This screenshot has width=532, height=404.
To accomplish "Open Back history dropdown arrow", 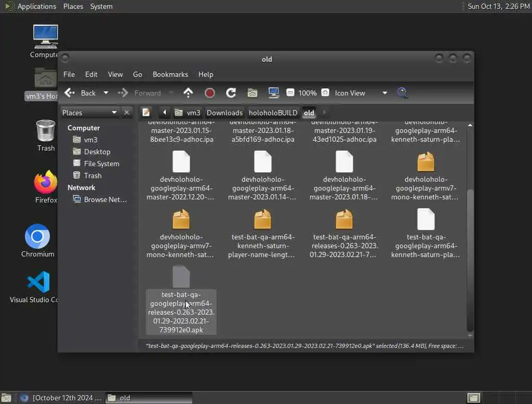I will coord(106,93).
